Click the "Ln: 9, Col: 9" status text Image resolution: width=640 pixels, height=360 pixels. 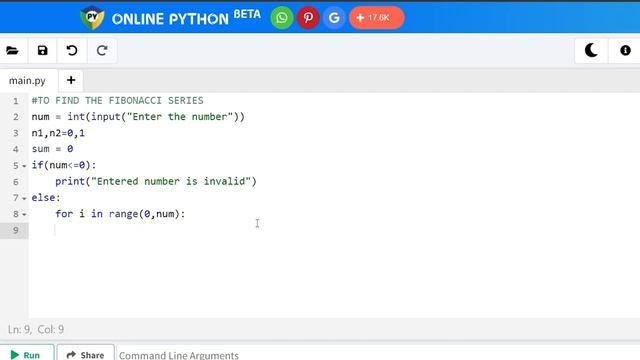click(x=36, y=329)
